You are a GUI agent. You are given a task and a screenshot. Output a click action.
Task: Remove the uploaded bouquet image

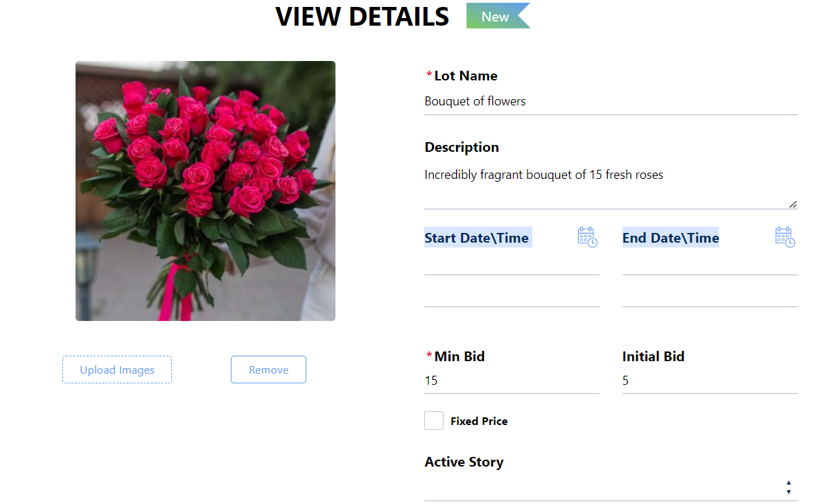268,370
